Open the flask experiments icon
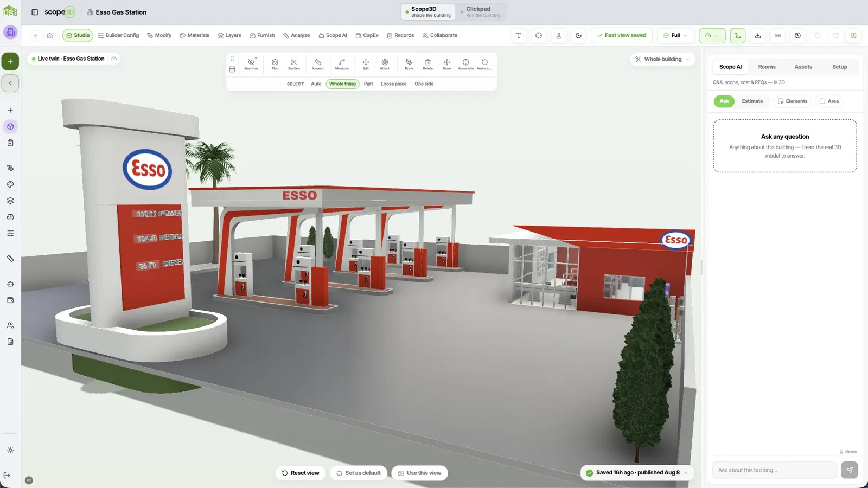The height and width of the screenshot is (488, 868). point(558,35)
